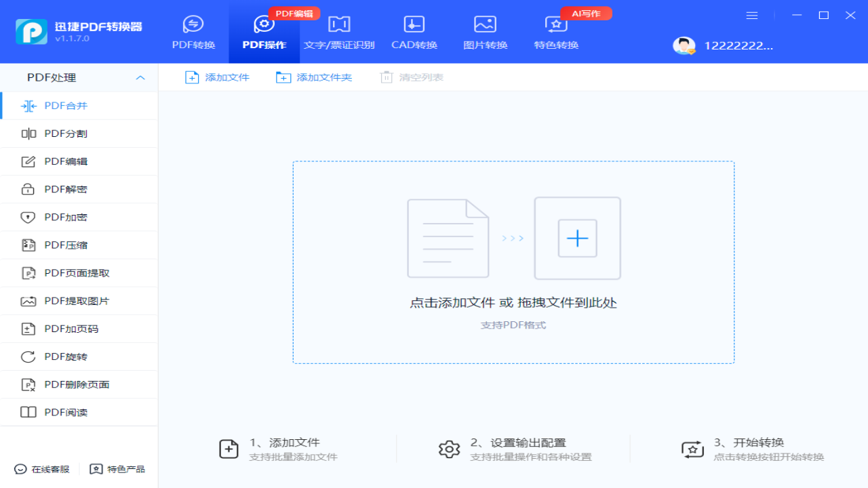Select the PDF合并 merge tool
Viewport: 868px width, 488px height.
click(66, 105)
